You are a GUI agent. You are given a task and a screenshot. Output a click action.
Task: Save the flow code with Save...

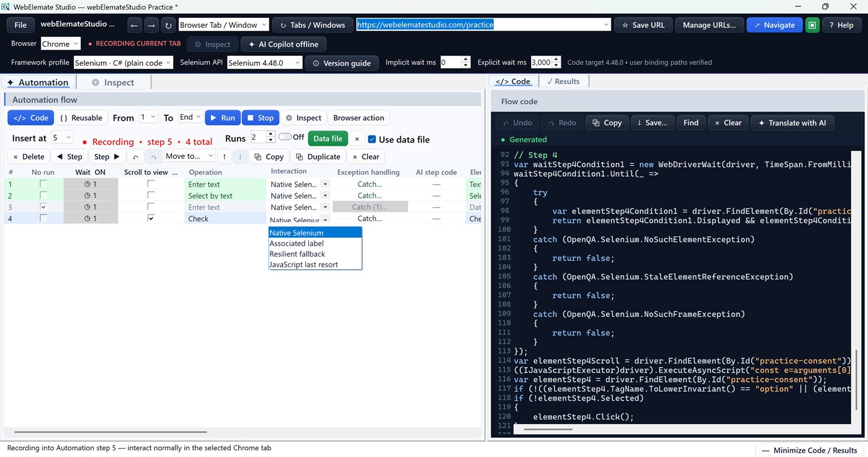click(x=653, y=122)
